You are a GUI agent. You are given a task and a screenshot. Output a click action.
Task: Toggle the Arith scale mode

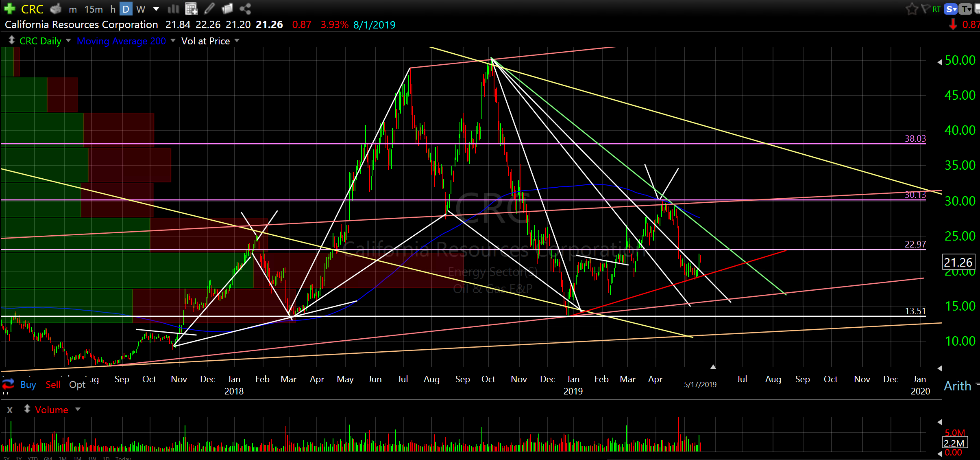coord(957,386)
